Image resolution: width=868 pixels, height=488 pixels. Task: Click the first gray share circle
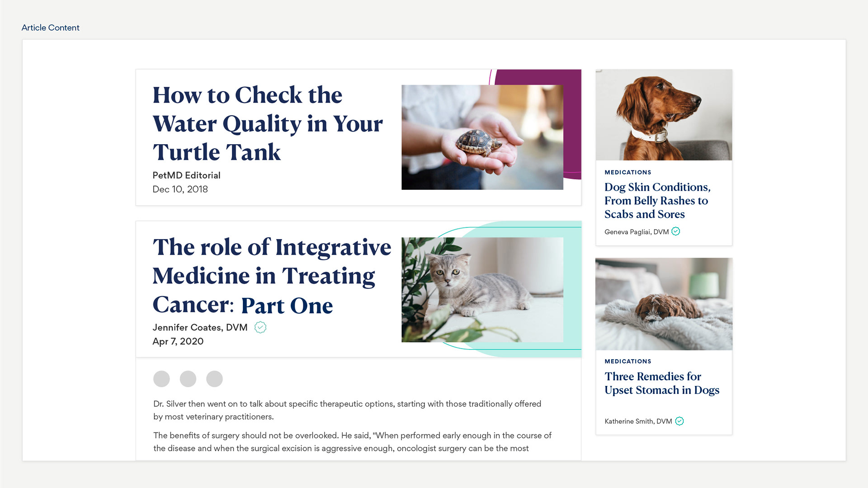tap(161, 379)
